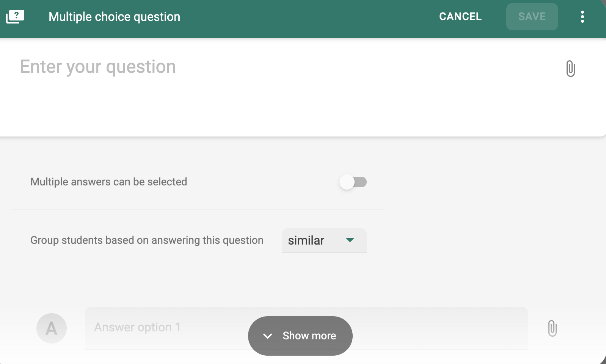Click CANCEL in the header

click(460, 17)
